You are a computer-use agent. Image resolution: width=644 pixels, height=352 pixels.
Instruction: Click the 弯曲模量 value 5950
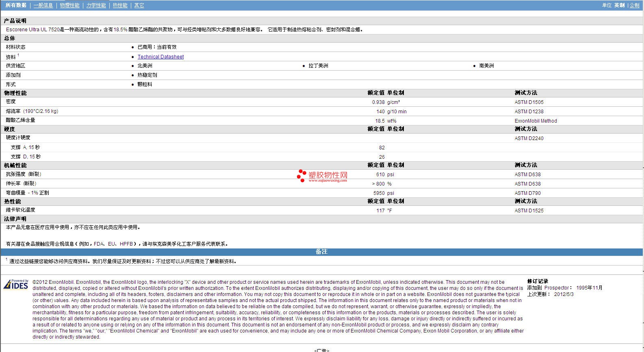point(379,193)
